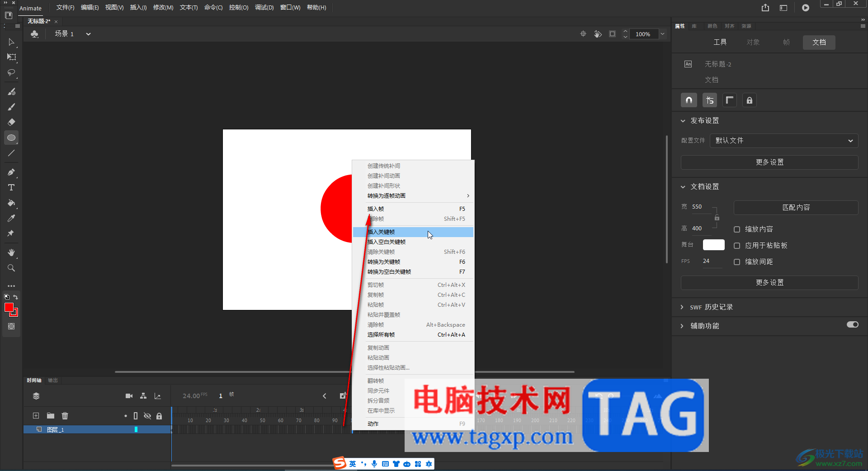The height and width of the screenshot is (471, 868).
Task: Open the 修改(M) menu
Action: tap(163, 8)
